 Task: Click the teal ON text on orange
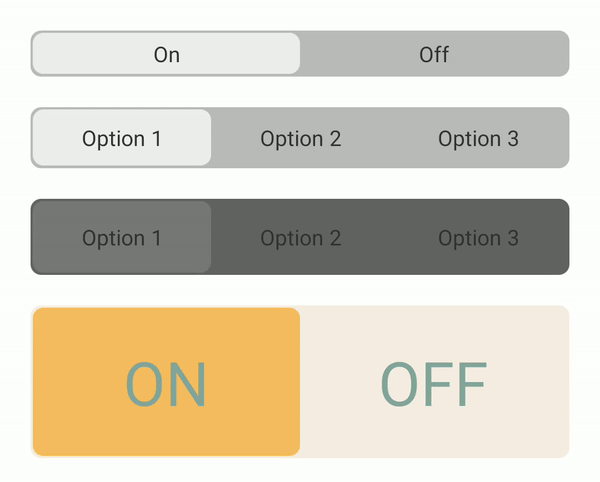pos(166,384)
